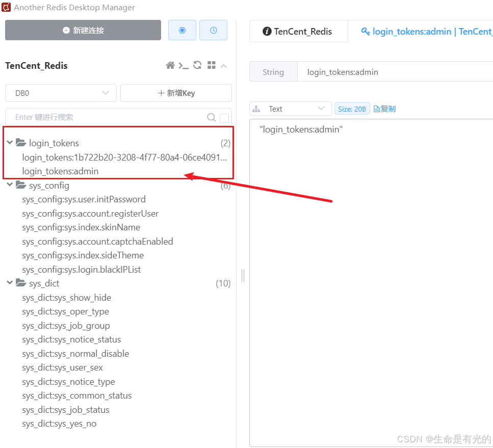493x448 pixels.
Task: Click the search magnifier icon
Action: tap(211, 117)
